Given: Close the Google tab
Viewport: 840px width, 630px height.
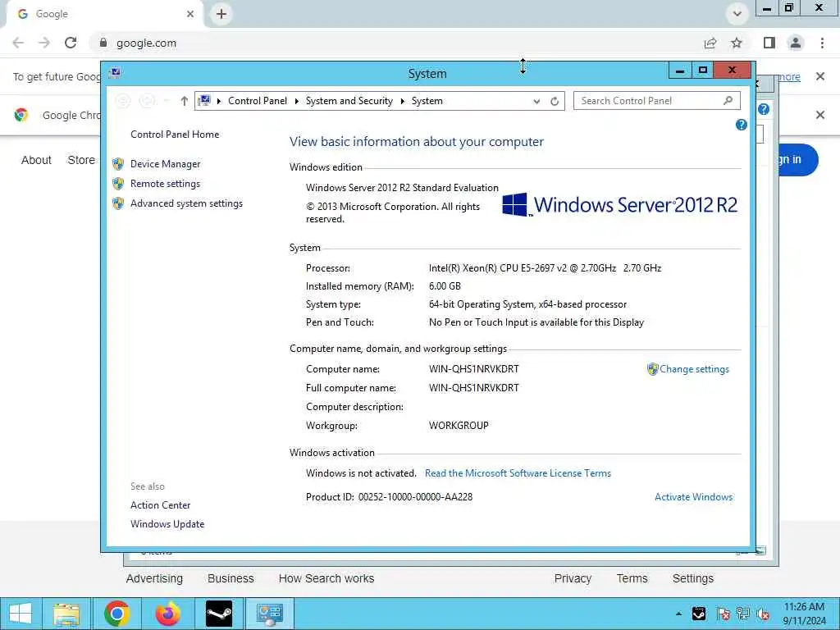Looking at the screenshot, I should [x=190, y=14].
